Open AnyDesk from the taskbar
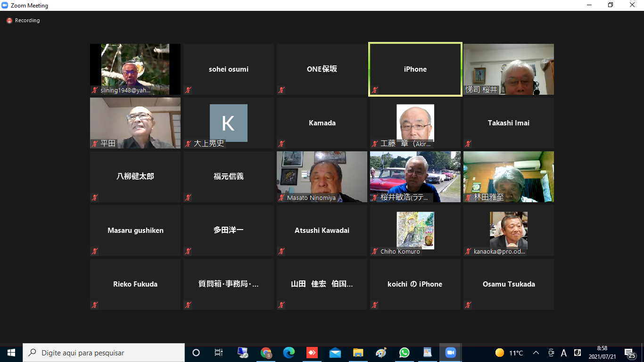The image size is (644, 362). (312, 353)
